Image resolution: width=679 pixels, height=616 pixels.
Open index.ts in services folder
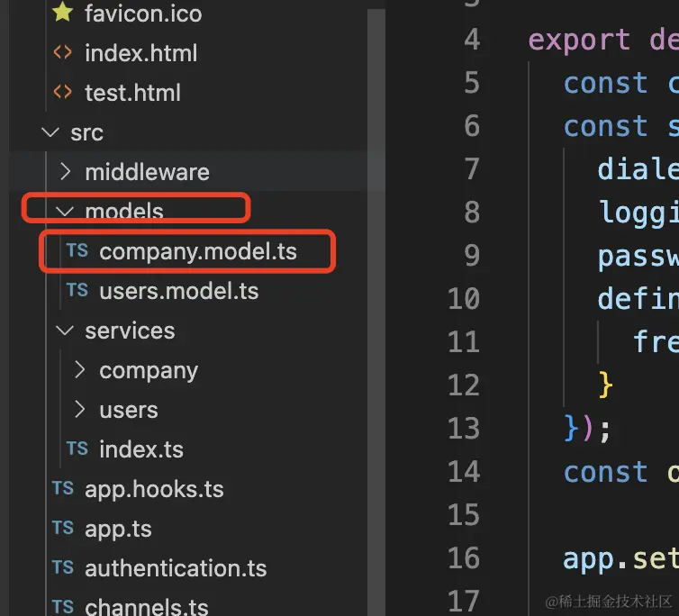(x=141, y=449)
